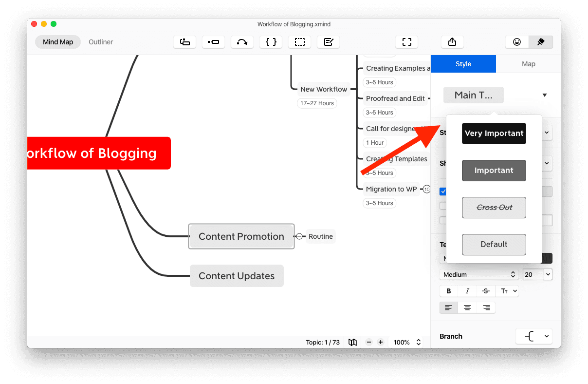Insert a summary curly braces icon
Screen dimensions: 588x384
pyautogui.click(x=271, y=42)
